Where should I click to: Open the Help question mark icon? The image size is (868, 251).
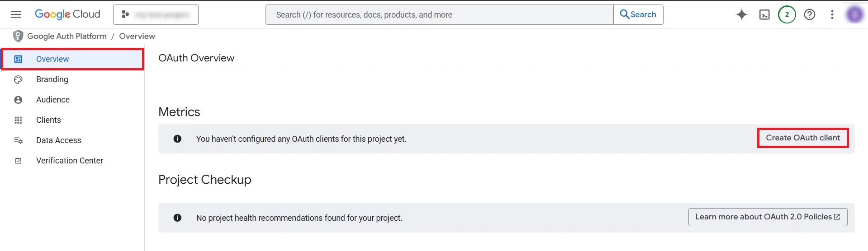tap(810, 15)
